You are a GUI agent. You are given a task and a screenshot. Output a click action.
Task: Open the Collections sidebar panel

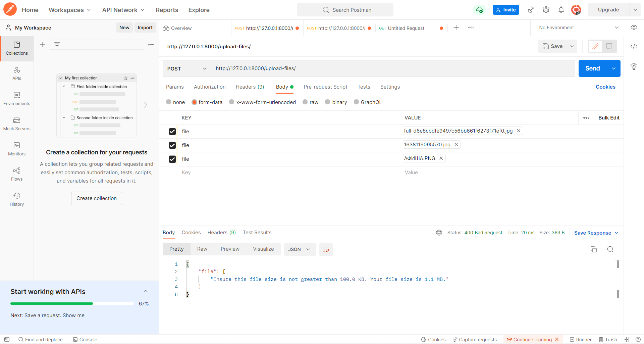[x=17, y=48]
